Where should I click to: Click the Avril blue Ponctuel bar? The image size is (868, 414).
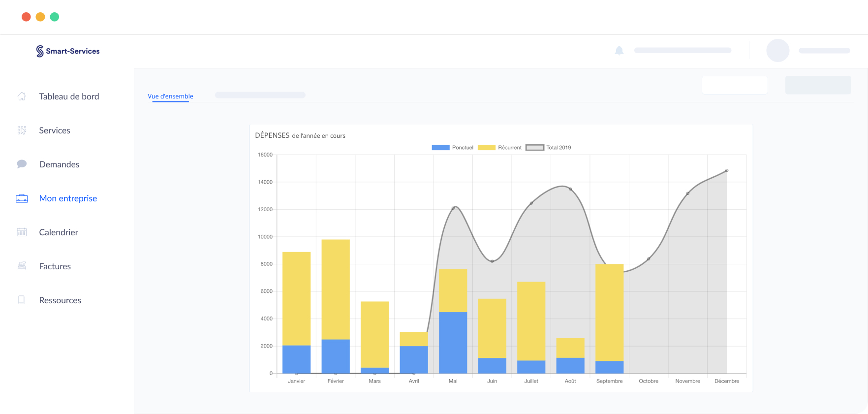[414, 360]
